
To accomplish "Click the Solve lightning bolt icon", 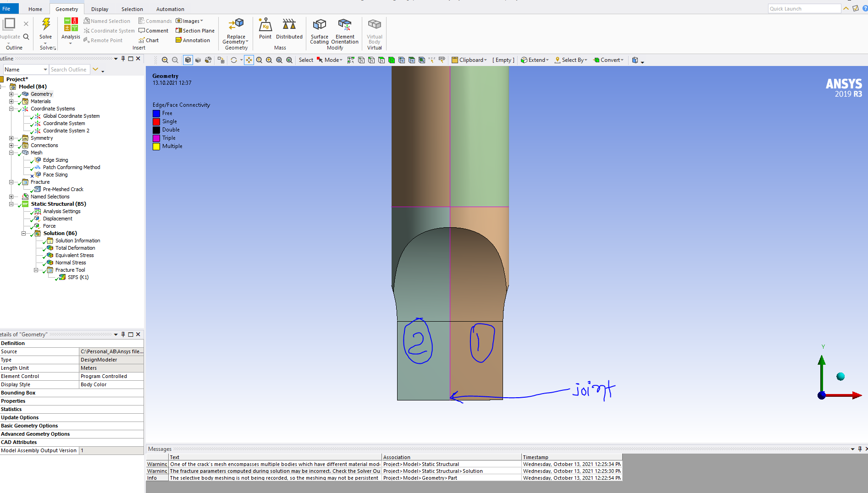I will (46, 24).
